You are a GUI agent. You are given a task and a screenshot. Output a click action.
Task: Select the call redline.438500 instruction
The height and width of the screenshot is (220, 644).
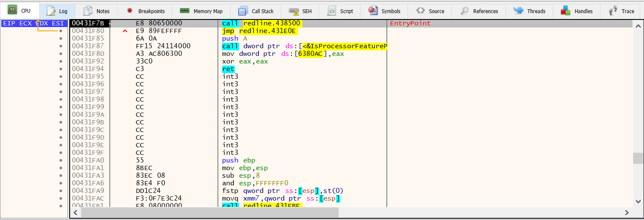[x=261, y=23]
